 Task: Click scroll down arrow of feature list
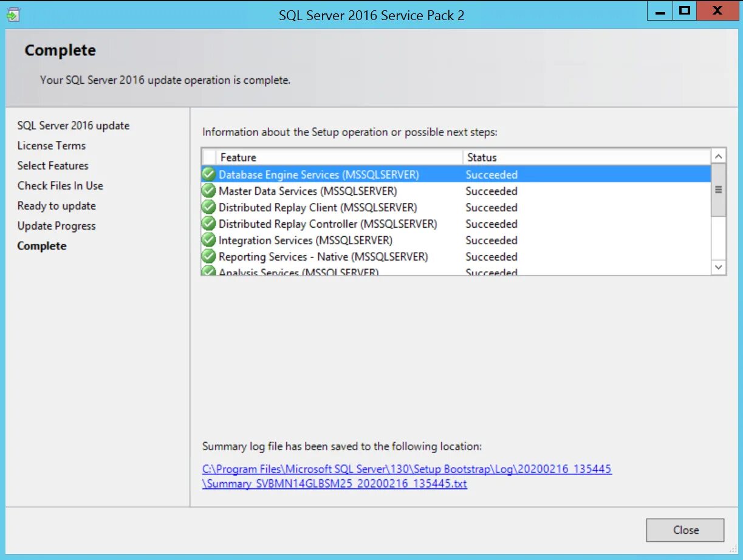pos(718,267)
